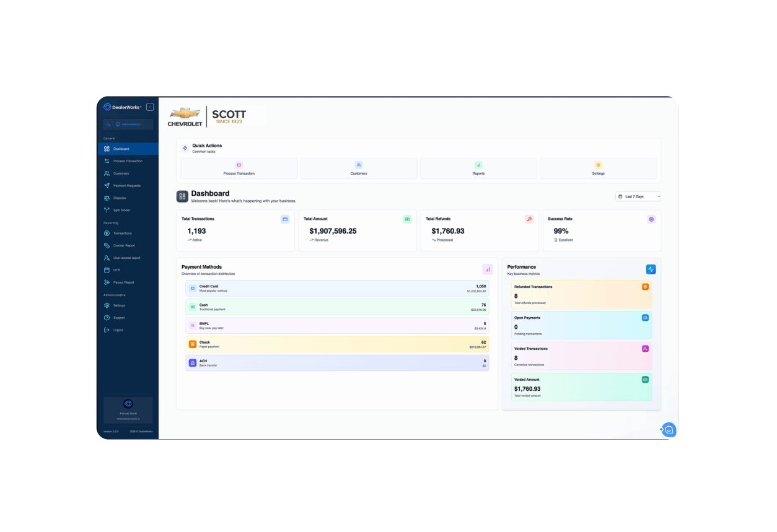
Task: Open the Last 7 Days date dropdown
Action: pos(638,196)
